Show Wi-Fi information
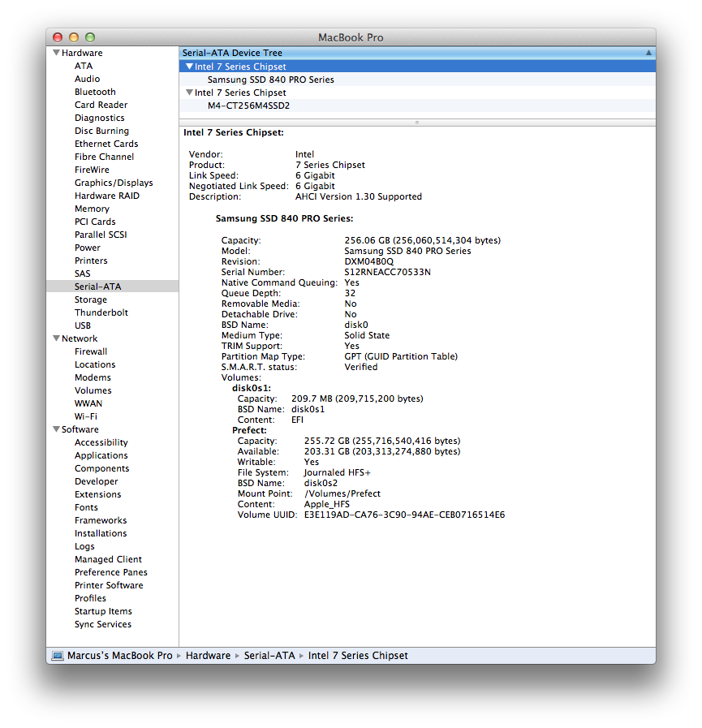702x728 pixels. (86, 417)
